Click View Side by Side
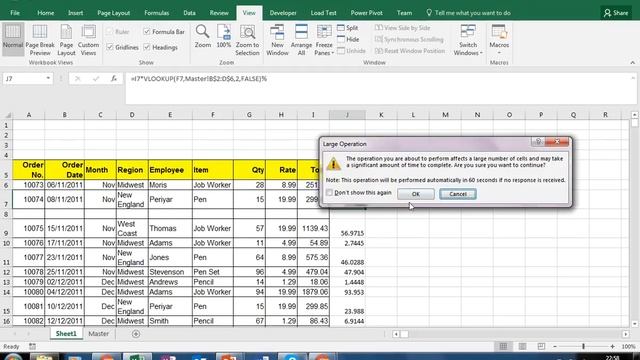Viewport: 640px width, 360px height. click(x=402, y=28)
